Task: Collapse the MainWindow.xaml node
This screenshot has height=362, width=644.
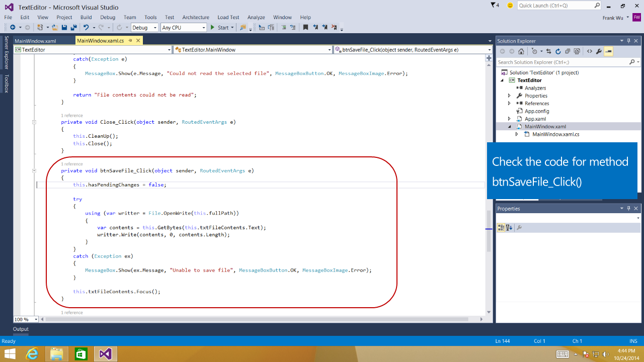Action: [x=509, y=127]
